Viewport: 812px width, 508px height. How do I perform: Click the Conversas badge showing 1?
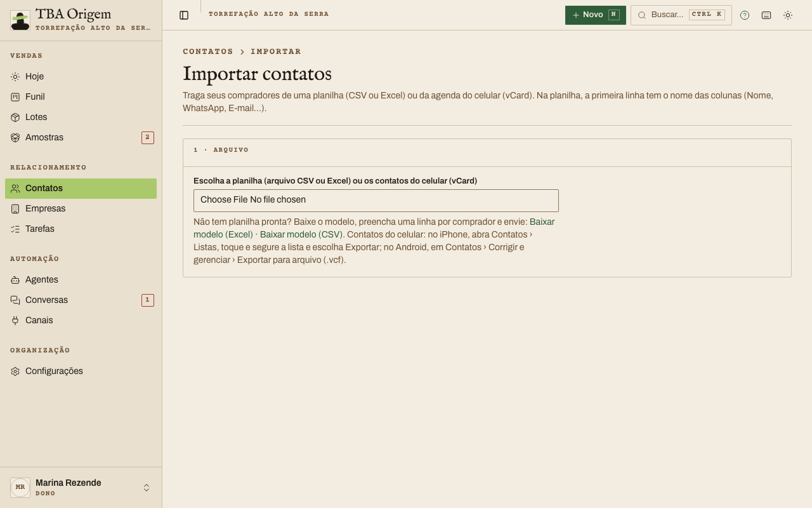coord(148,300)
